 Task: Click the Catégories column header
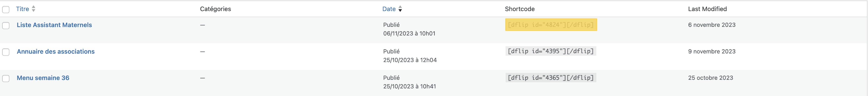pyautogui.click(x=215, y=9)
